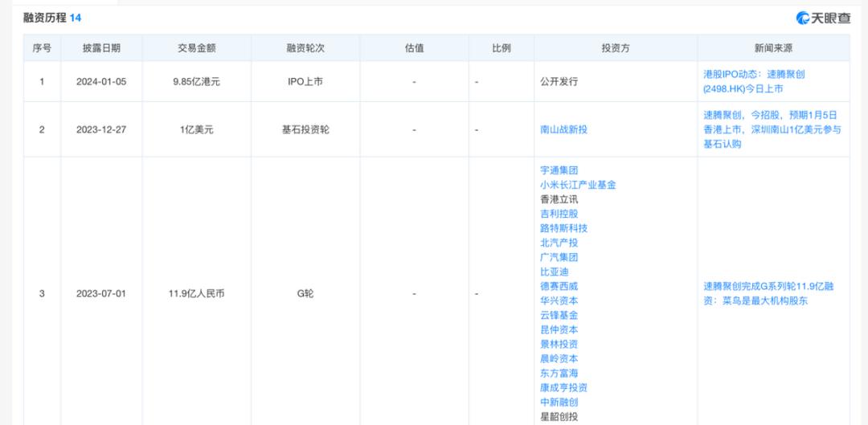Open the 东方富海 investor link
The image size is (868, 425).
coord(559,374)
